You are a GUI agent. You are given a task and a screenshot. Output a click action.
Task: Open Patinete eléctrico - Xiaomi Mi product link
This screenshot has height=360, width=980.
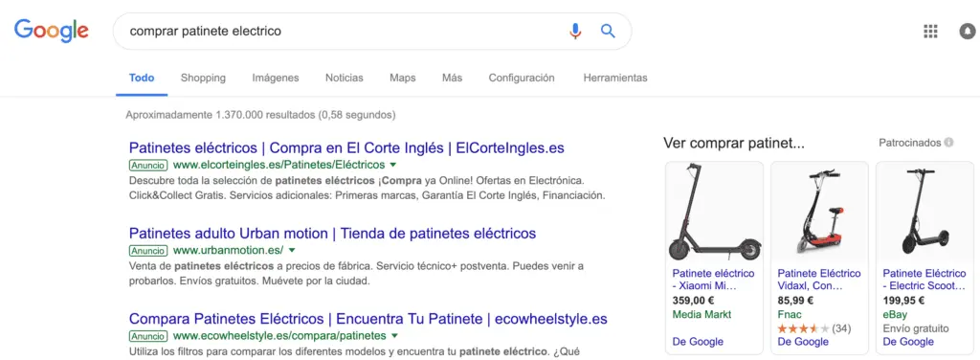[713, 280]
